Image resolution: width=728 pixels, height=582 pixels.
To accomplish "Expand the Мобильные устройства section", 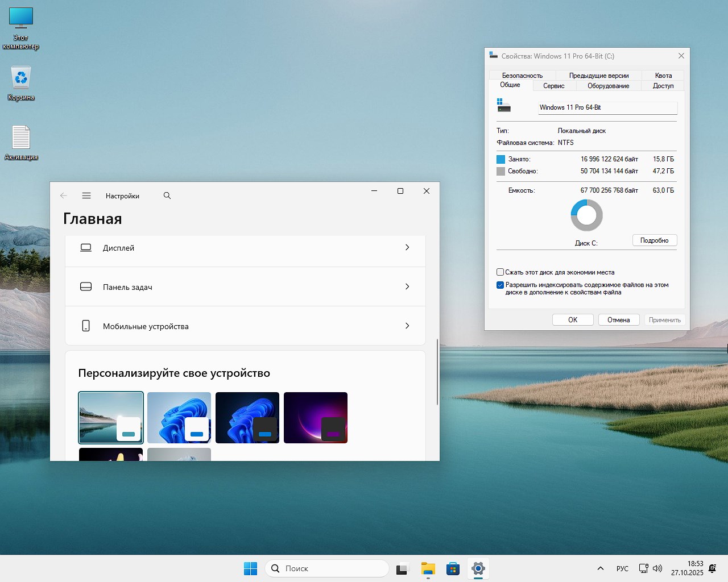I will tap(245, 326).
